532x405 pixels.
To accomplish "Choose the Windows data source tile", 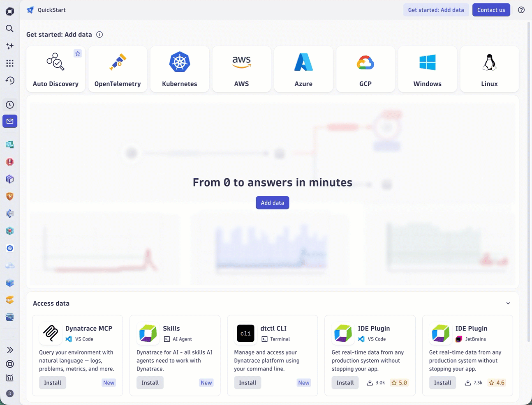I will (x=428, y=69).
